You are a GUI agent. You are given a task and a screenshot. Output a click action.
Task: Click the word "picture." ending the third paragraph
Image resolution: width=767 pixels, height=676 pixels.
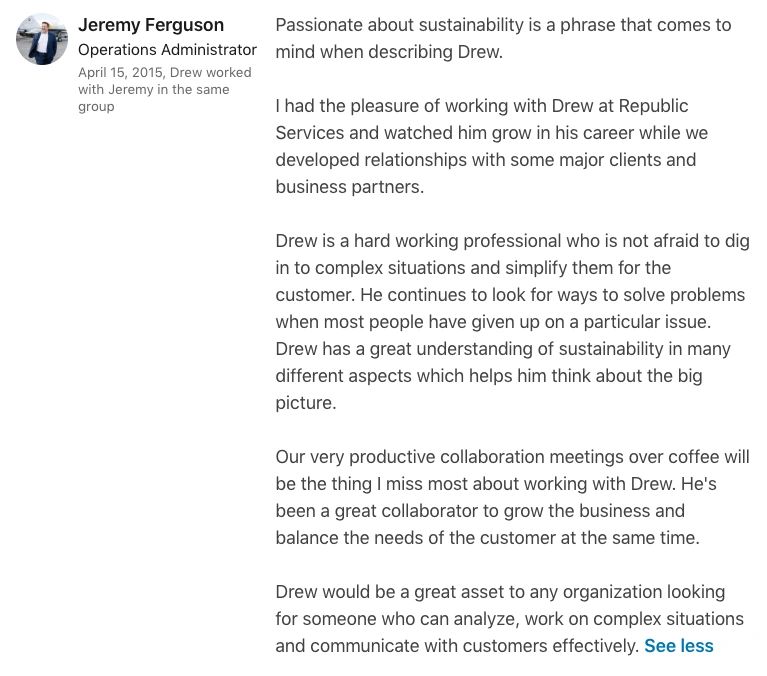click(305, 403)
